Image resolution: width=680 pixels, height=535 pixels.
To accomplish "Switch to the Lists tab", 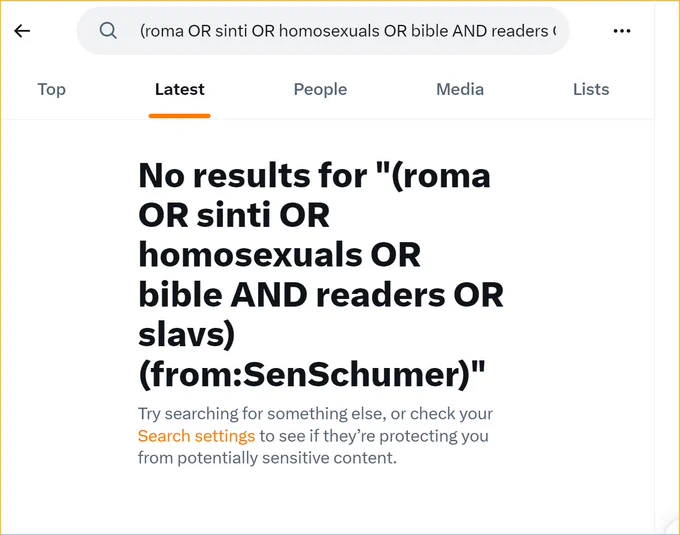I will tap(591, 89).
